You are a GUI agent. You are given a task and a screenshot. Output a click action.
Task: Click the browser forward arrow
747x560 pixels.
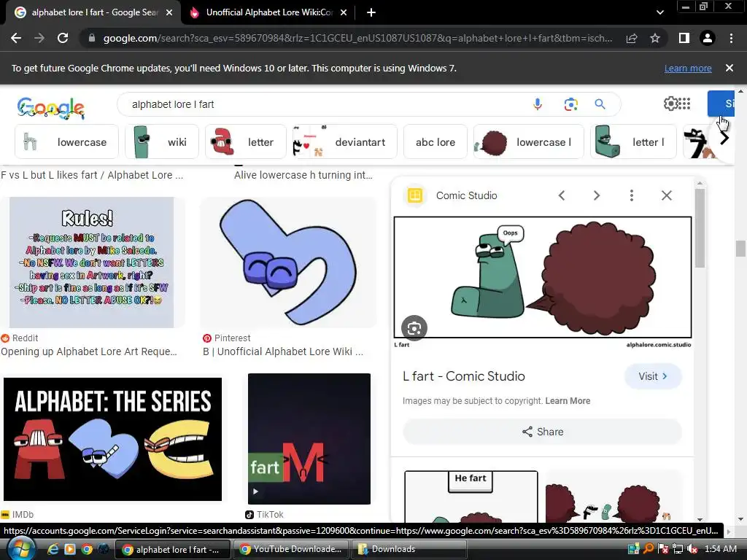click(x=39, y=38)
